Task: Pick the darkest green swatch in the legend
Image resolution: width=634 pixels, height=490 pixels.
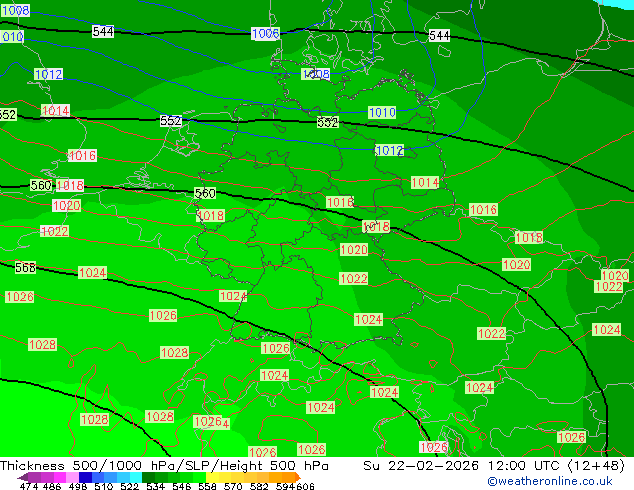Action: [148, 477]
